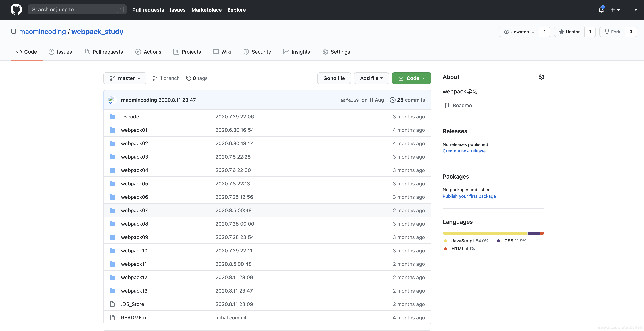Open the Security tab
The width and height of the screenshot is (644, 331).
click(x=257, y=52)
